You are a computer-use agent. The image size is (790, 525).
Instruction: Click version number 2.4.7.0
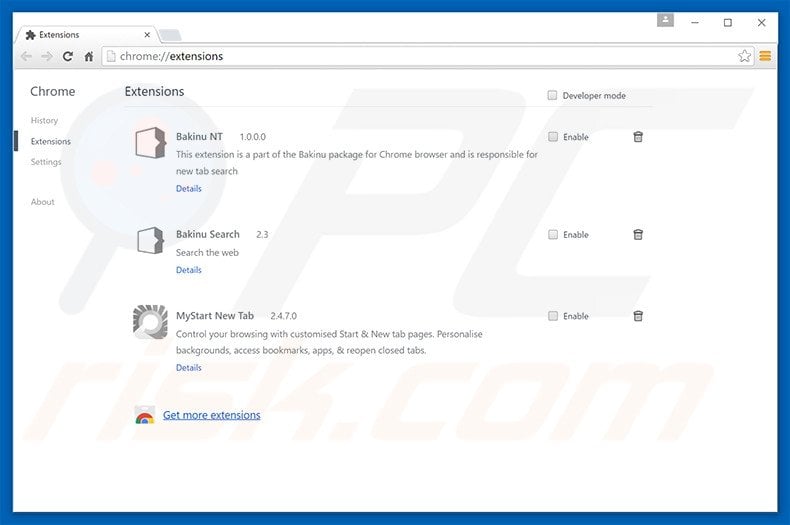click(283, 316)
